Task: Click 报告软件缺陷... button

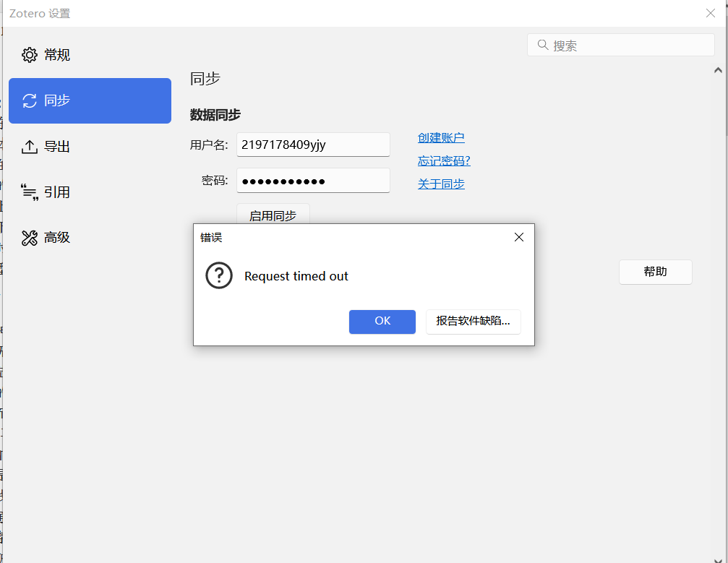Action: tap(473, 321)
